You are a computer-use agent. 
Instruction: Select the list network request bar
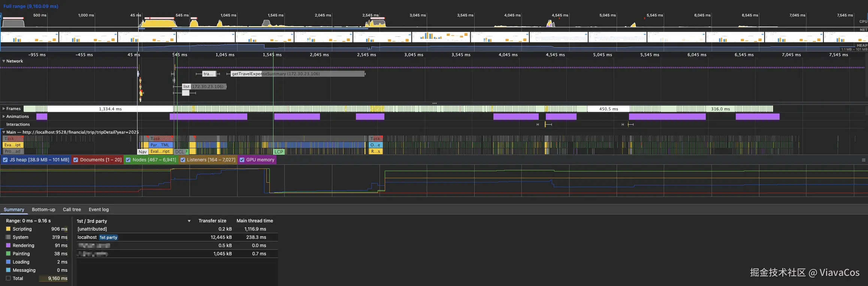[x=204, y=86]
